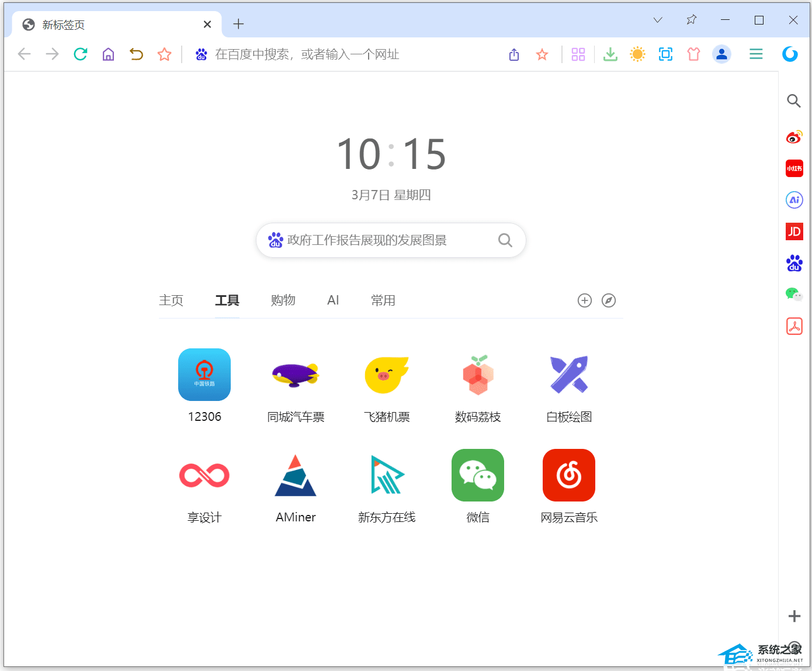Open the 享设计 shortcut
Screen dimensions: 812x671
click(x=204, y=486)
